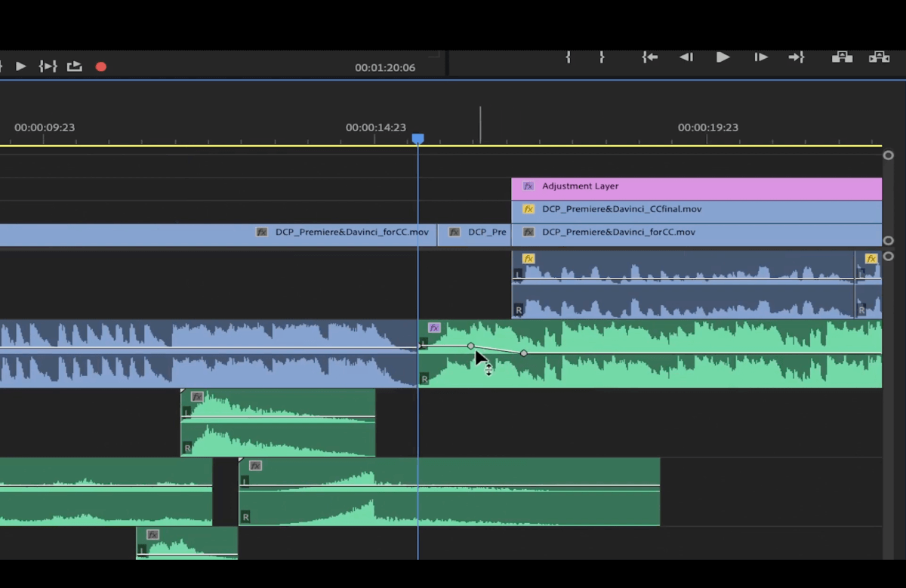The width and height of the screenshot is (906, 588).
Task: Select the pink Adjustment Layer clip
Action: coord(696,189)
